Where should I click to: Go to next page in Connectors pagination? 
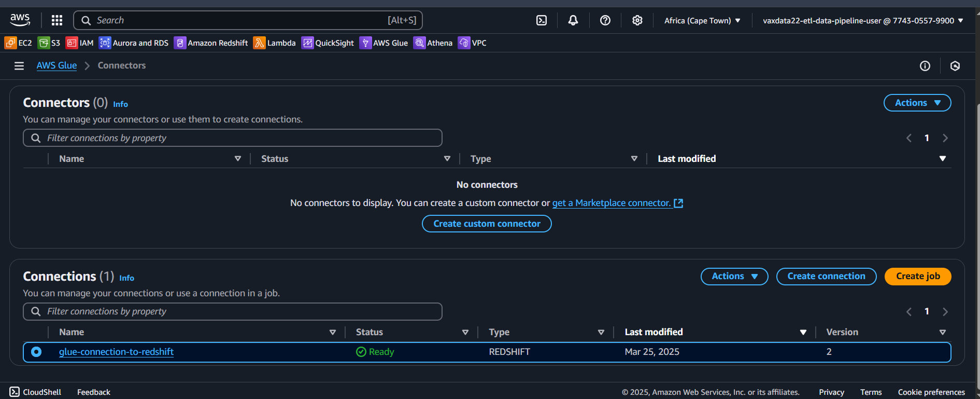click(945, 138)
